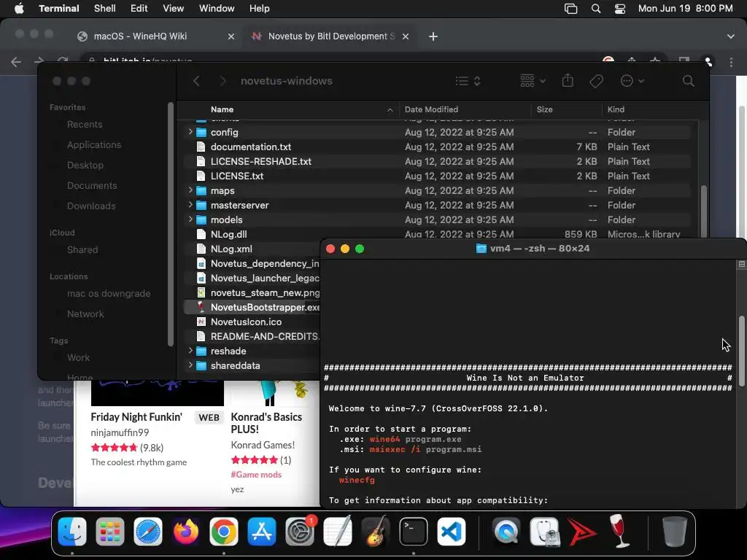
Task: Launch Firefox from the Dock
Action: pyautogui.click(x=186, y=532)
